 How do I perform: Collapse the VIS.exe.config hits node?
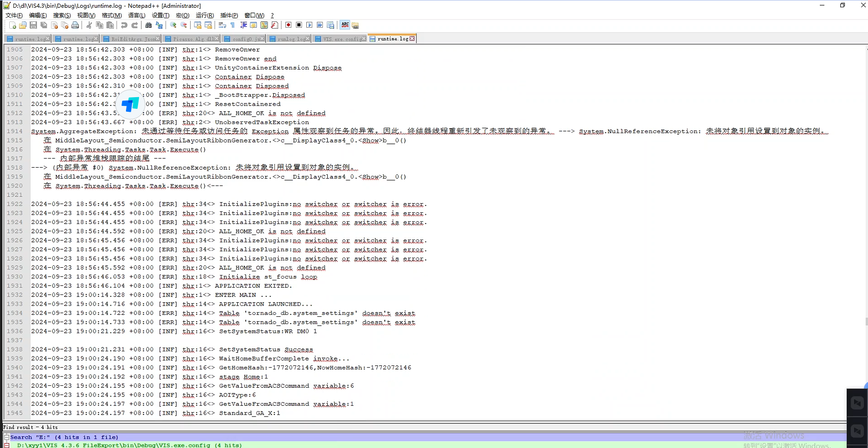point(7,445)
